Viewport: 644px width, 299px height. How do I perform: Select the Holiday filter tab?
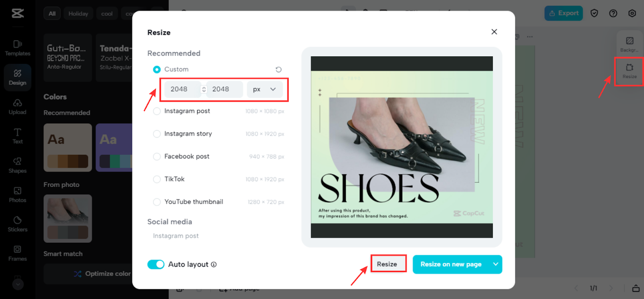pyautogui.click(x=78, y=14)
